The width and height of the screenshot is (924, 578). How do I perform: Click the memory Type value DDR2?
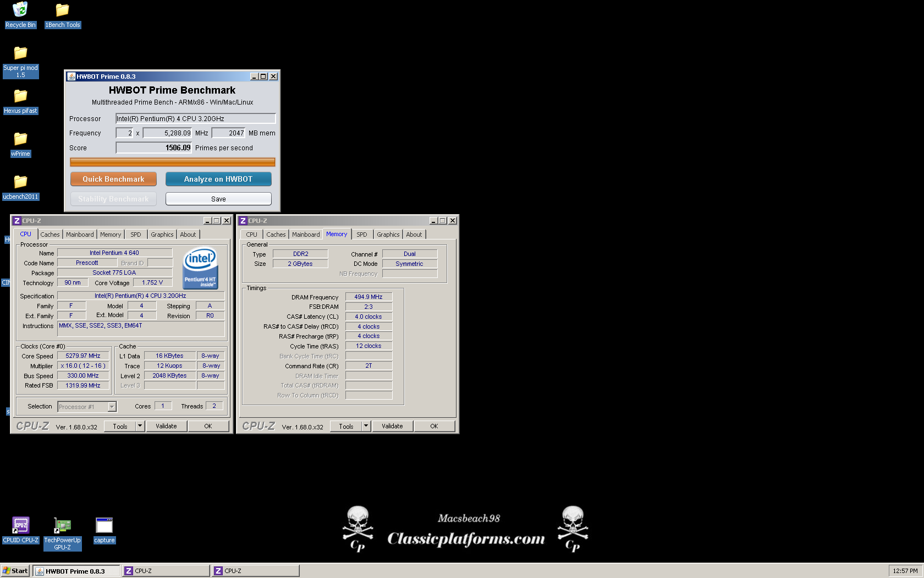point(301,254)
